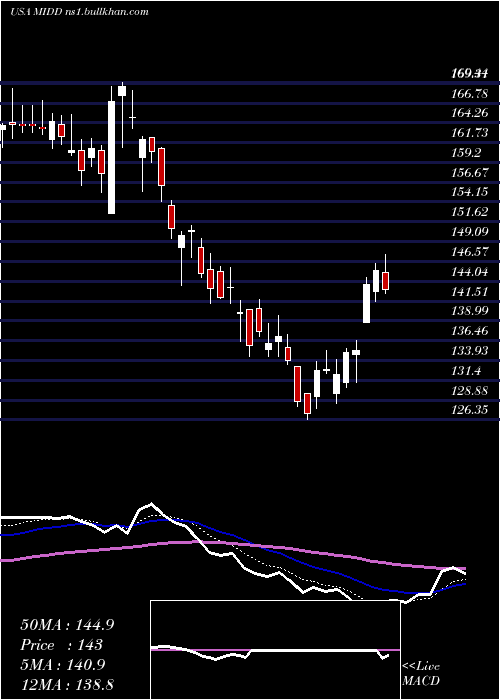Click the 5MA : 140.9 readout
The height and width of the screenshot is (700, 500).
coord(62,665)
